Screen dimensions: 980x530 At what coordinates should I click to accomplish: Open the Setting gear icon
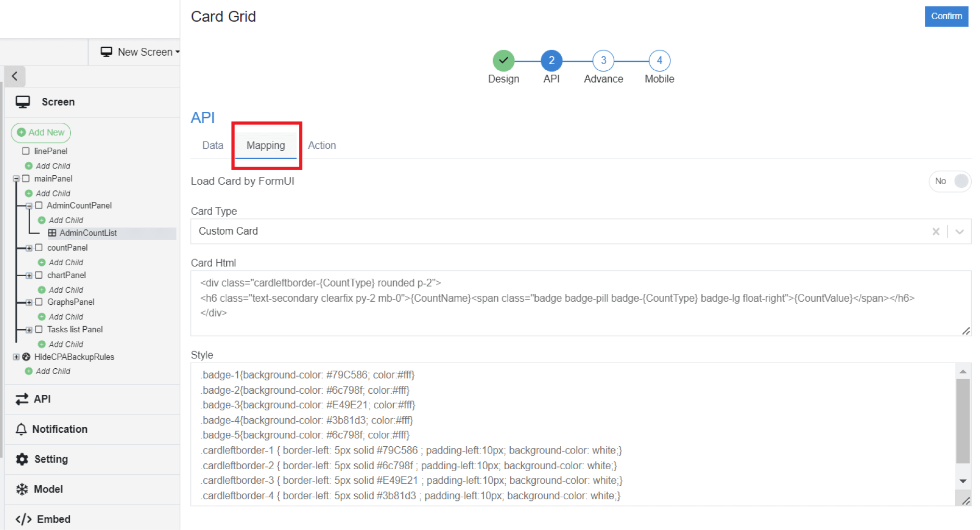(22, 459)
